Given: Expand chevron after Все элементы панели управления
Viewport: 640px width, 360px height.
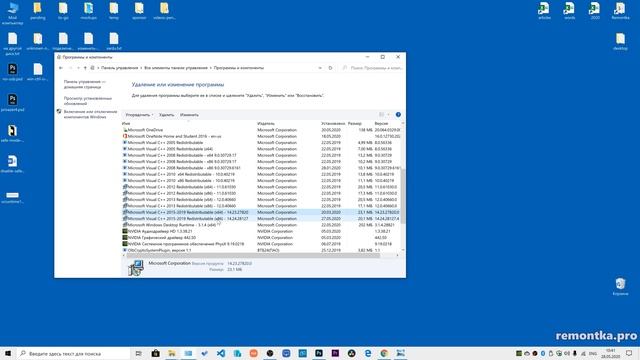Looking at the screenshot, I should pyautogui.click(x=211, y=68).
